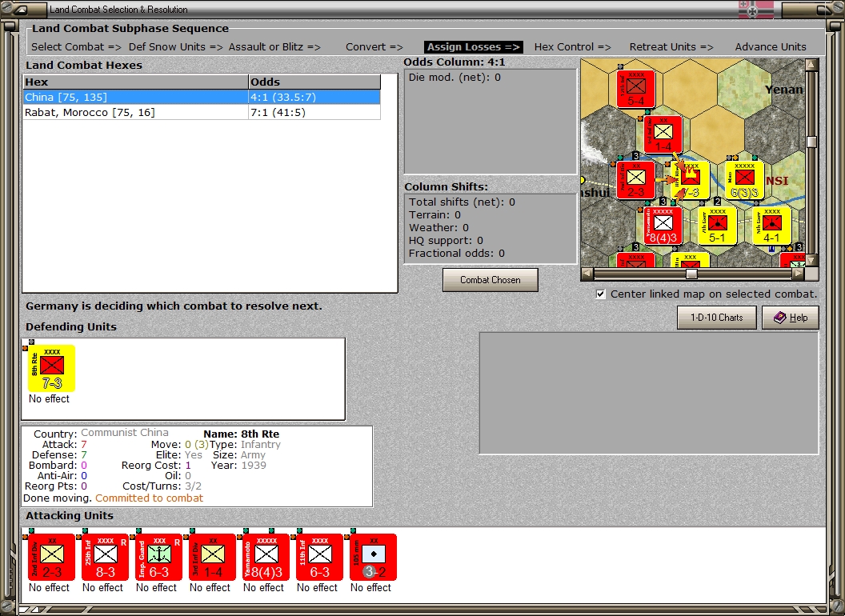Select the 25th Inf 8-3 attacking unit
Image resolution: width=845 pixels, height=616 pixels.
point(105,558)
